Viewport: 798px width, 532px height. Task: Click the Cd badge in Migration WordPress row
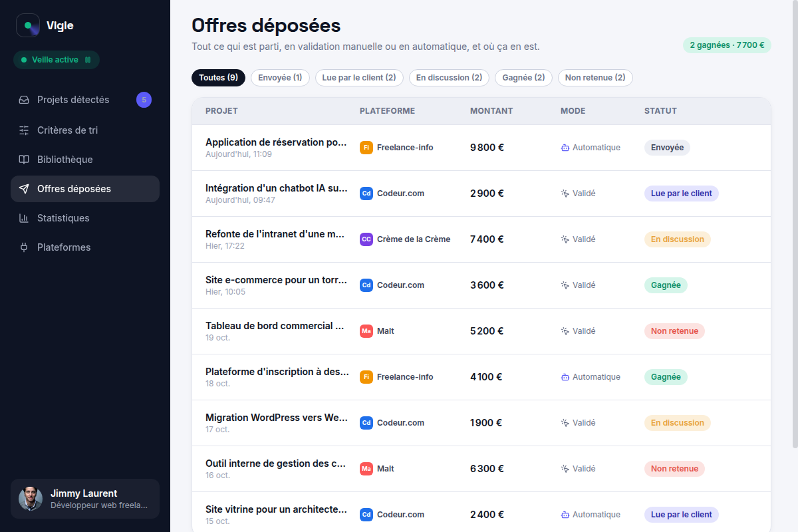click(366, 423)
